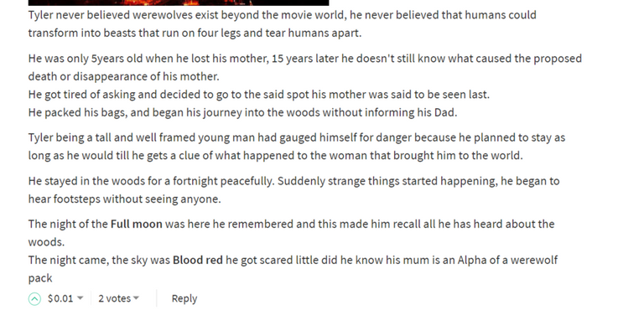Click the line "hear footsteps without seeing anyone"
644x310 pixels.
tap(124, 199)
